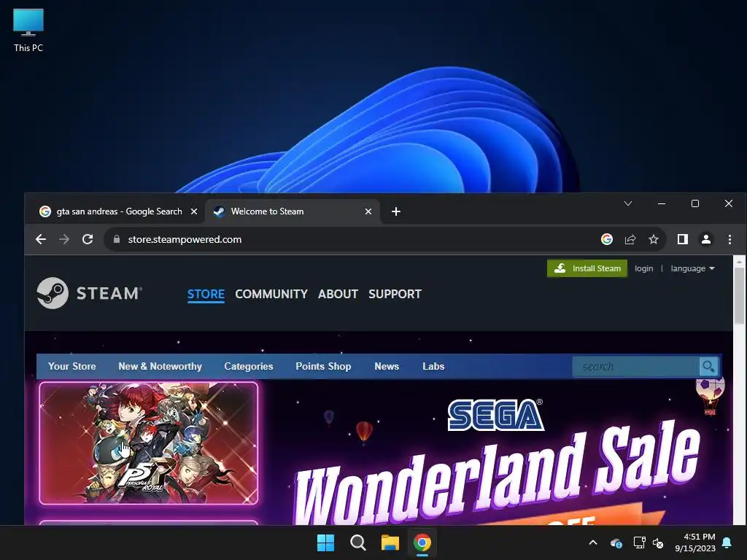Click the login link
747x560 pixels.
643,268
